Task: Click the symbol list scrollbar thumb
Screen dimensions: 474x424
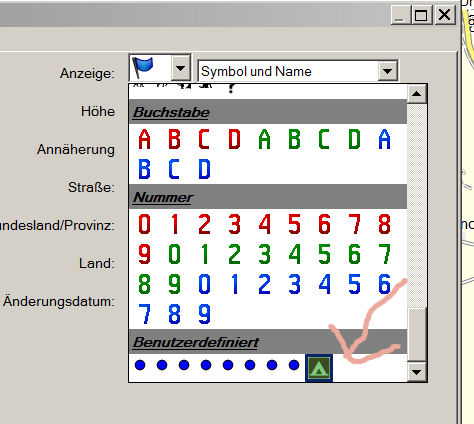Action: tap(417, 335)
